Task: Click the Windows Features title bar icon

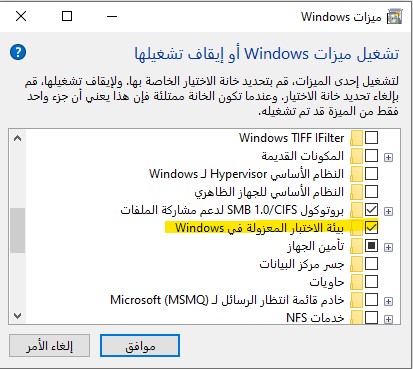Action: [x=394, y=17]
